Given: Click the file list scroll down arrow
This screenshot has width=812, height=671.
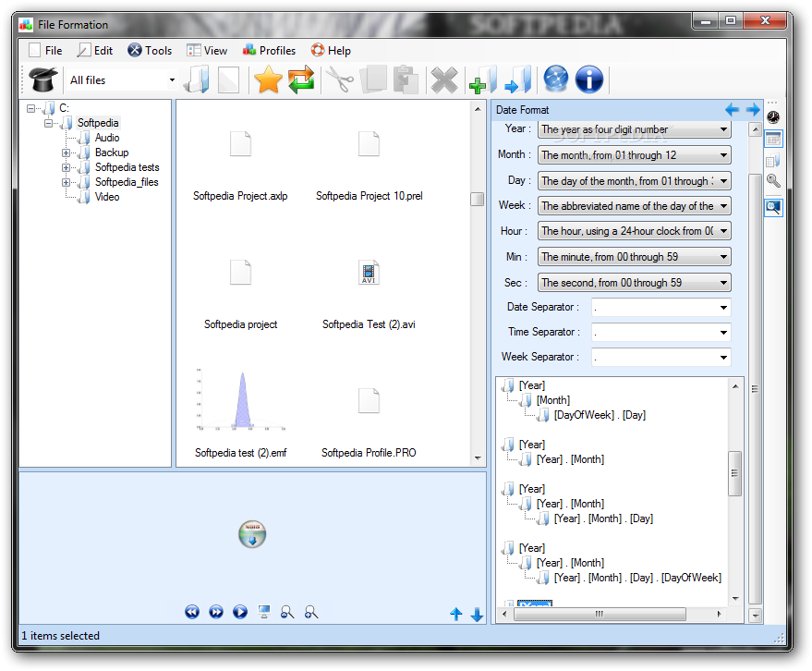Looking at the screenshot, I should [478, 458].
